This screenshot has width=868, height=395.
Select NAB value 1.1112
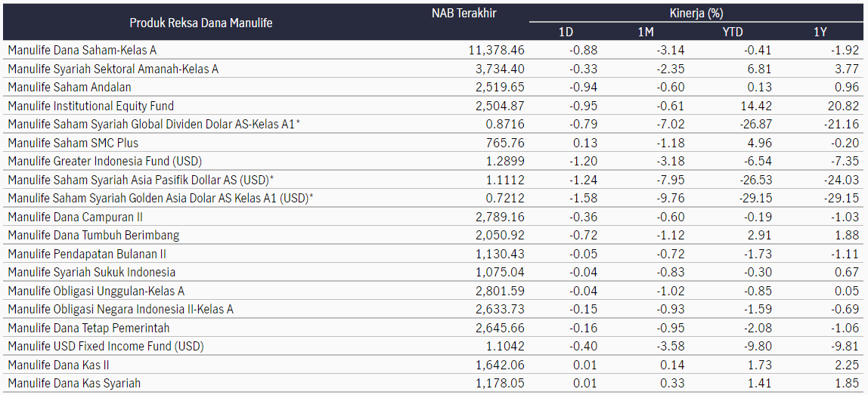(x=505, y=180)
